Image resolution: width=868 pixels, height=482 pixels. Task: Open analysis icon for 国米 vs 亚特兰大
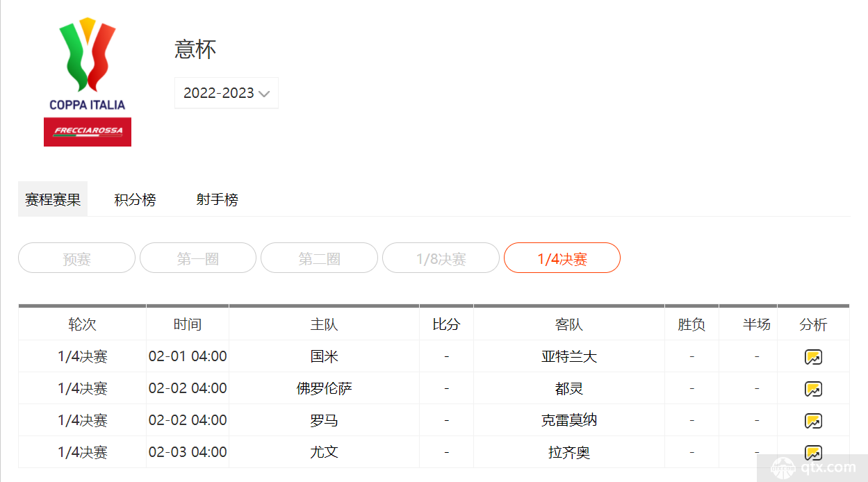click(813, 357)
